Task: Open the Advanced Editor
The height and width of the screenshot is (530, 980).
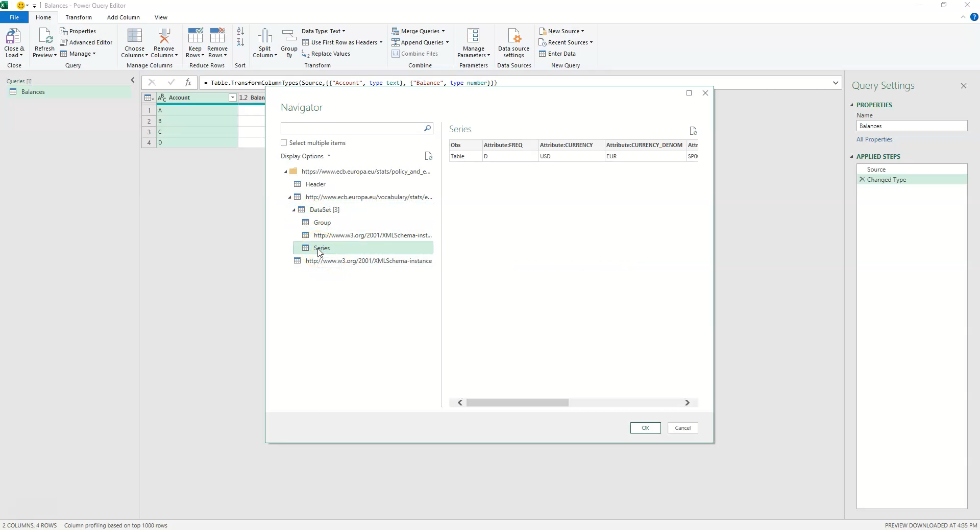Action: [87, 42]
